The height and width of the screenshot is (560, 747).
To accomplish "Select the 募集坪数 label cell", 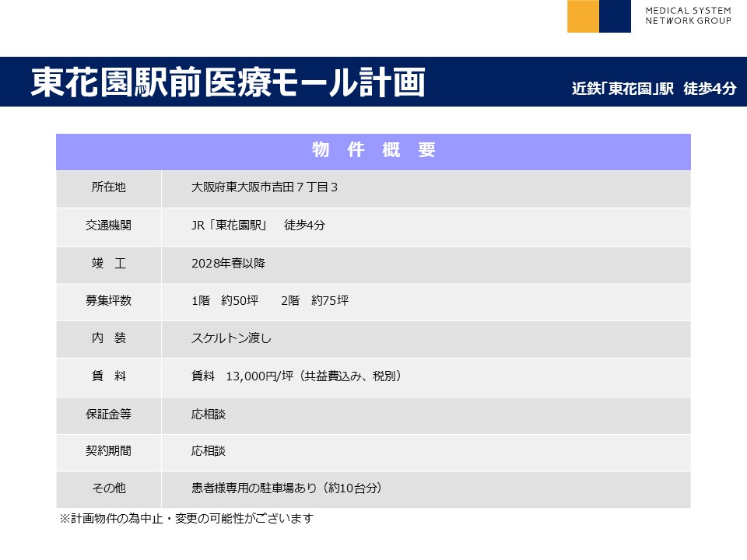I will pos(108,300).
